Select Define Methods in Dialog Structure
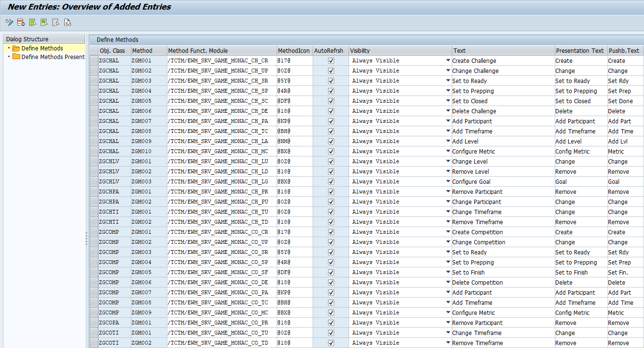Image resolution: width=644 pixels, height=348 pixels. click(x=42, y=48)
